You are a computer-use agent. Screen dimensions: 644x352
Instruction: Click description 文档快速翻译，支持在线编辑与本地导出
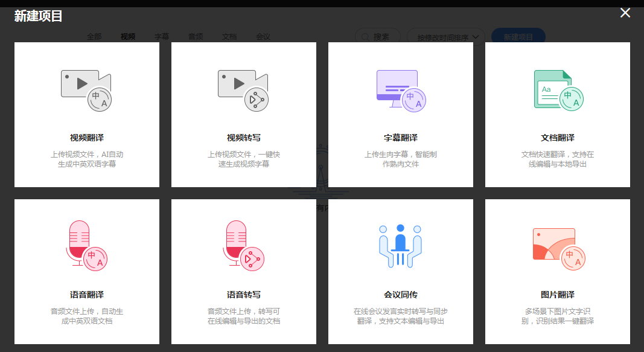click(x=557, y=159)
